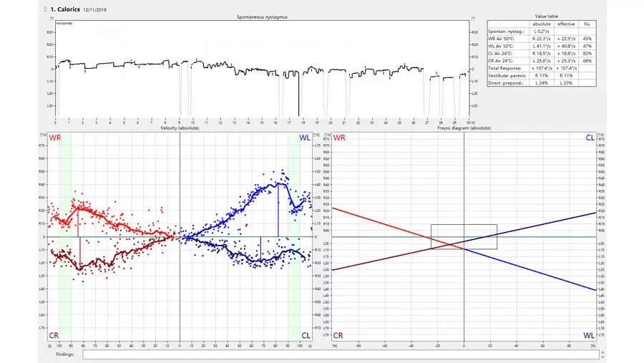Image resolution: width=644 pixels, height=363 pixels.
Task: Click the WL label in velocity chart
Action: pos(304,137)
